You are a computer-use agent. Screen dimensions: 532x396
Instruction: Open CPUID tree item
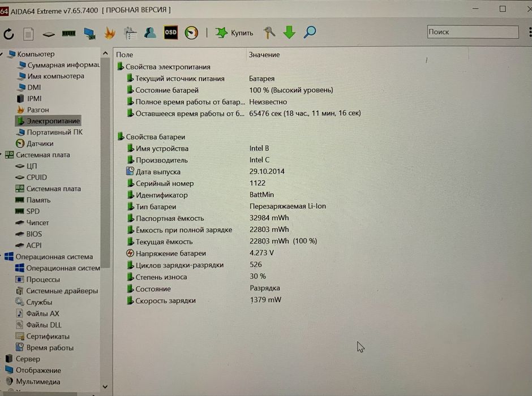(x=31, y=177)
